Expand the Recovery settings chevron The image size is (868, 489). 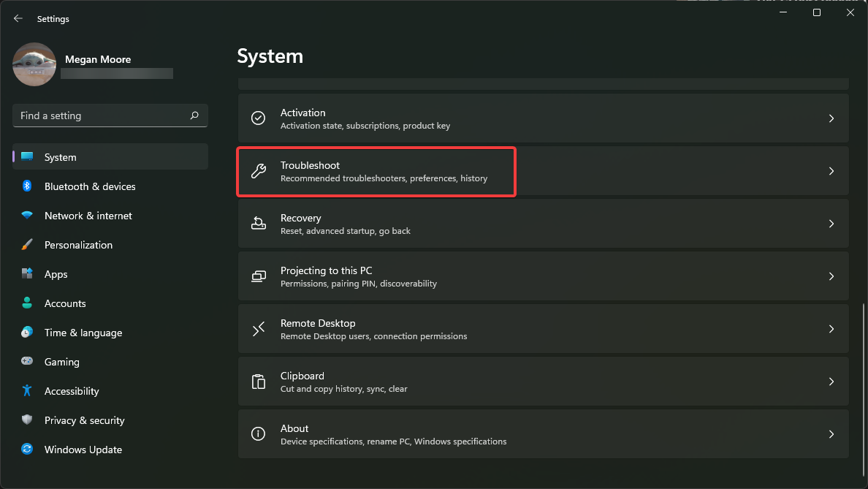pyautogui.click(x=831, y=223)
